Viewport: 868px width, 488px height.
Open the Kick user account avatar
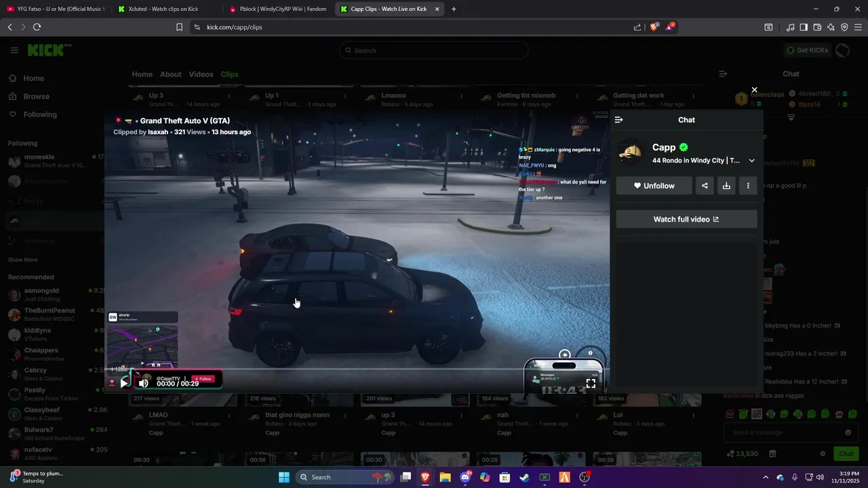(843, 50)
